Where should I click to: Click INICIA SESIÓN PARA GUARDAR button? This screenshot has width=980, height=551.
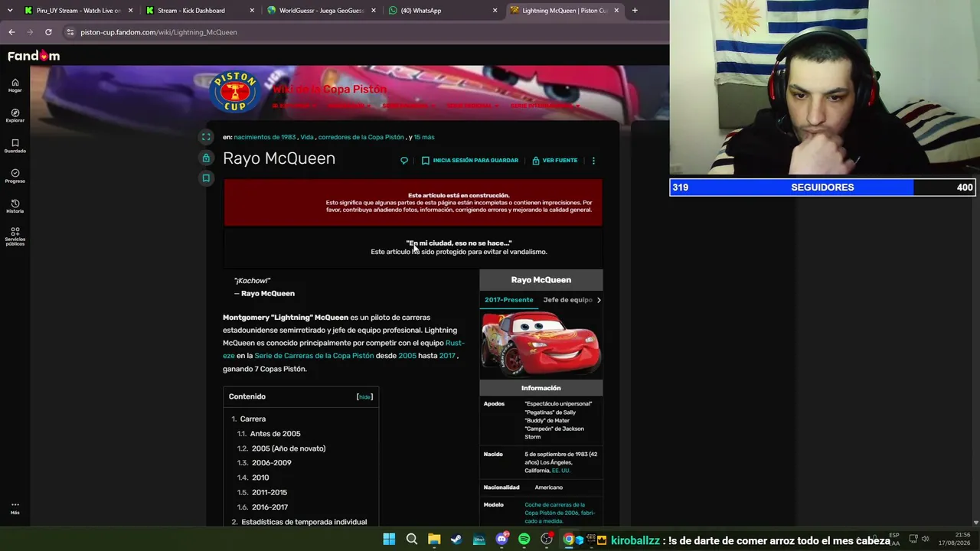click(470, 161)
